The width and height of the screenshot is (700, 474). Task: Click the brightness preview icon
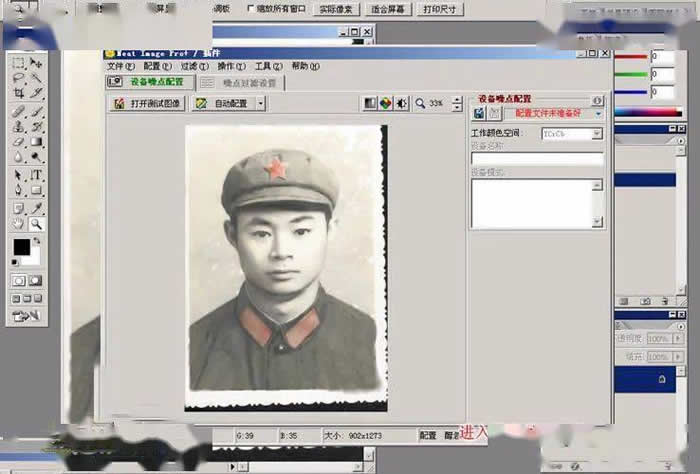pyautogui.click(x=402, y=103)
